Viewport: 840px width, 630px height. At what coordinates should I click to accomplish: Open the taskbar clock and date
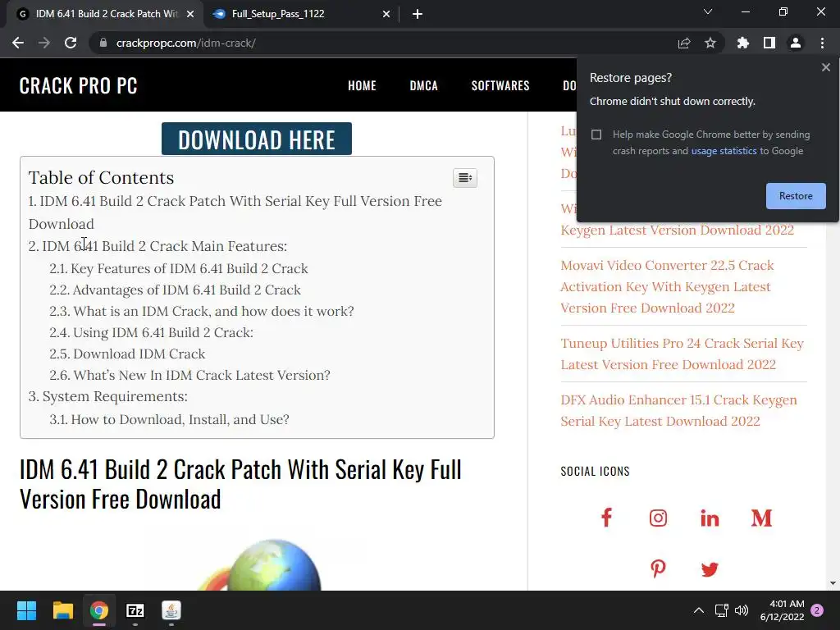click(782, 610)
